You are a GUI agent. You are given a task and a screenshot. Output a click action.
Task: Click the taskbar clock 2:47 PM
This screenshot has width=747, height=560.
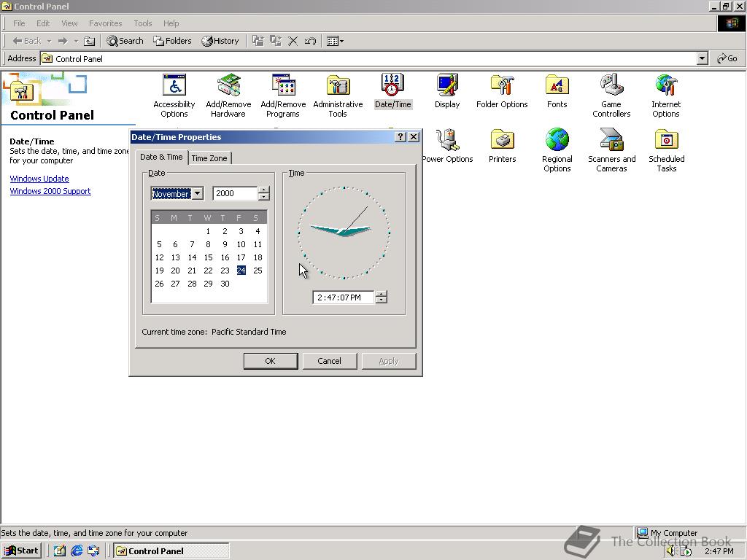pos(719,551)
